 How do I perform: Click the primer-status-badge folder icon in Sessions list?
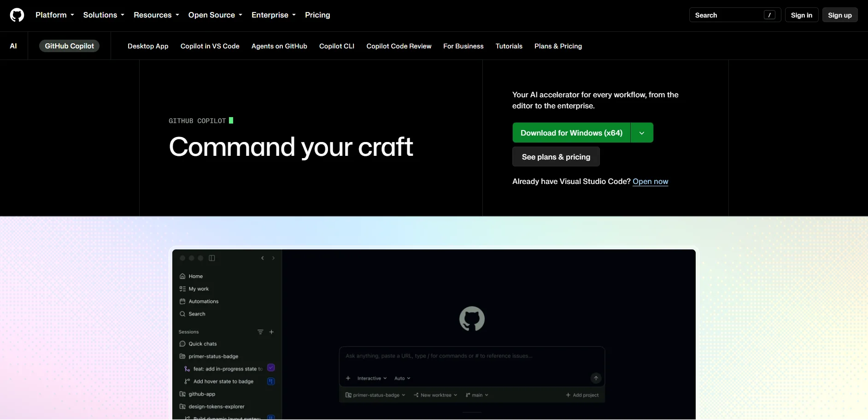[x=182, y=356]
